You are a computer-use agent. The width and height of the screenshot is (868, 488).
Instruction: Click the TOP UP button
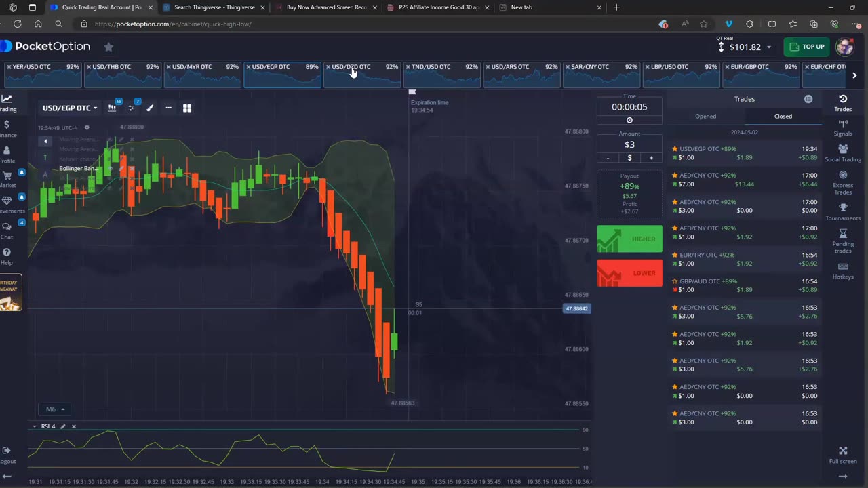[x=806, y=47]
